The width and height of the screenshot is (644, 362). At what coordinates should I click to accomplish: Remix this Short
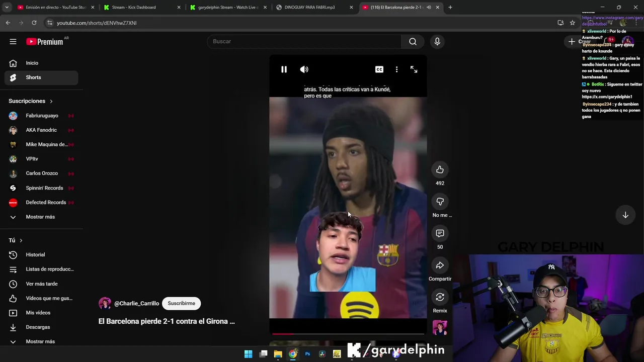coord(440,297)
